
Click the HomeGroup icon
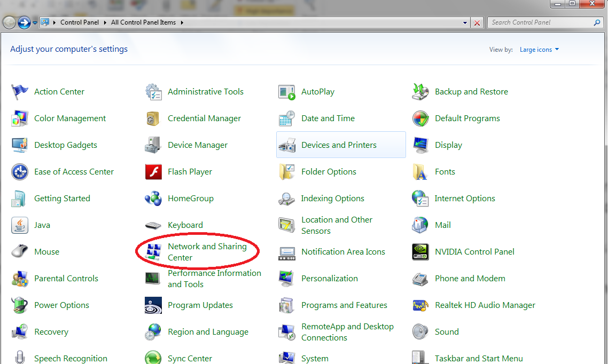point(153,199)
